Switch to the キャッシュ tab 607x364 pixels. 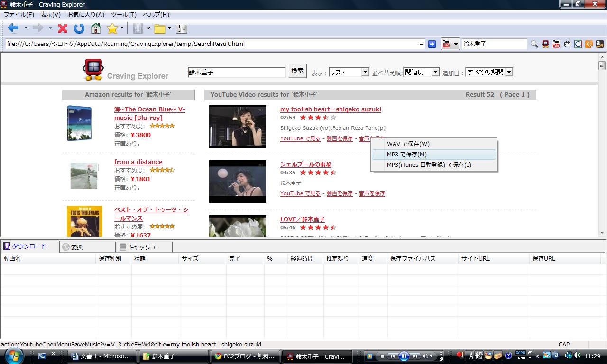click(x=144, y=247)
